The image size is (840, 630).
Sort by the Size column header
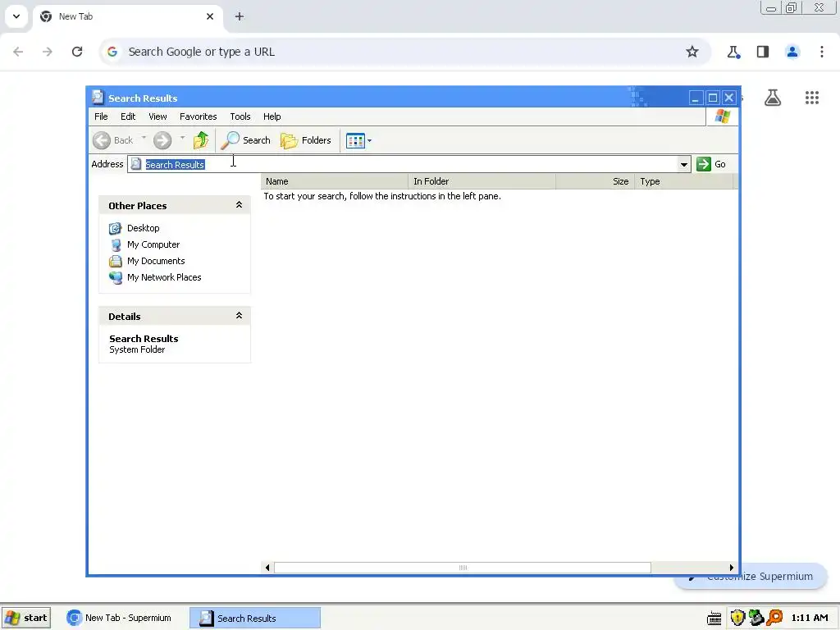(x=596, y=181)
